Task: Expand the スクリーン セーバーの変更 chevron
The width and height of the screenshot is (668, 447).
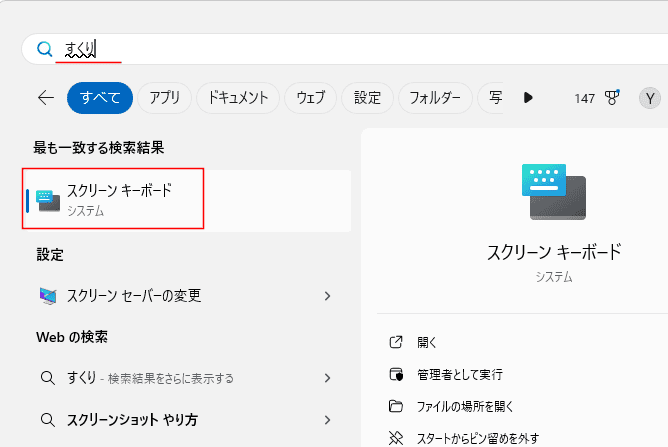Action: point(327,296)
